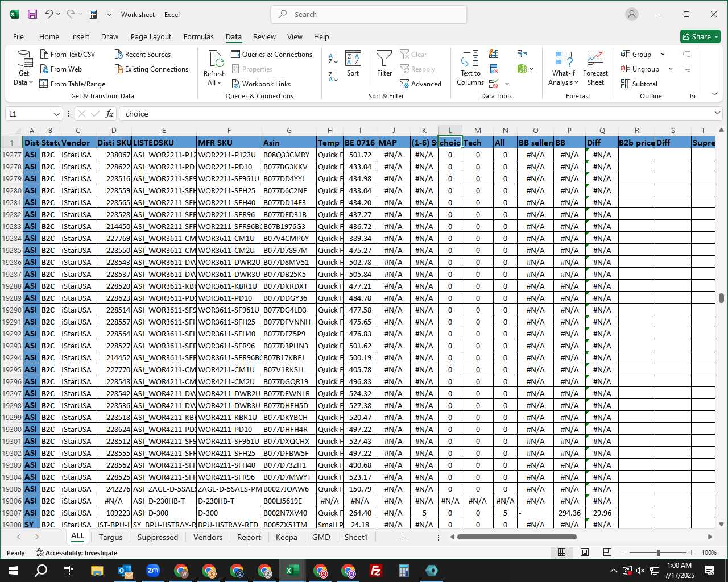Open the Suppressed sheet tab
728x582 pixels.
[x=158, y=537]
